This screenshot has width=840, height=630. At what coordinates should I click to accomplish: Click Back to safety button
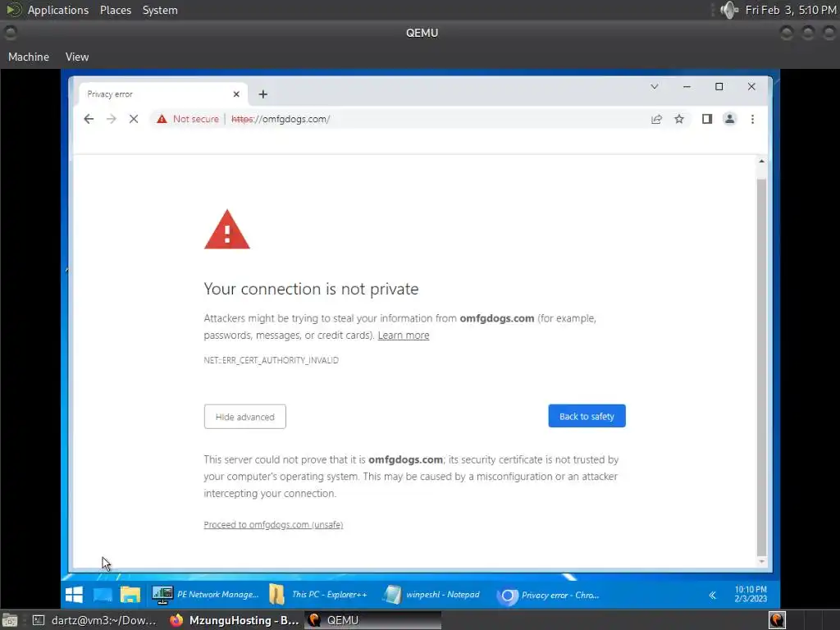tap(587, 416)
